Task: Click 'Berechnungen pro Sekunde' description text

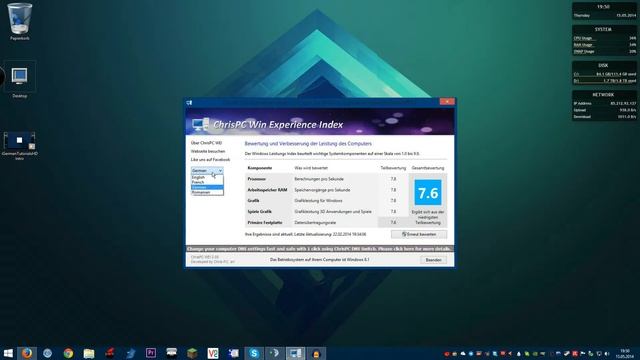Action: pos(319,179)
